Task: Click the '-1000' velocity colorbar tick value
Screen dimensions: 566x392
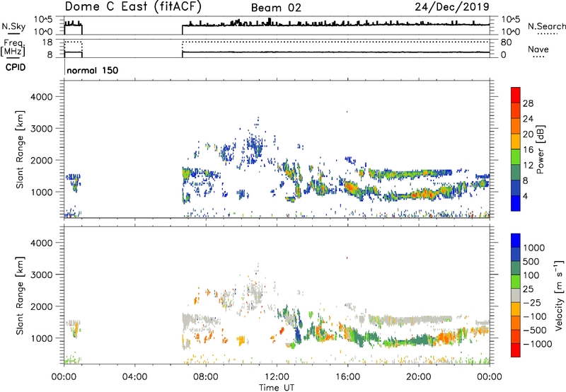Action: pos(537,344)
